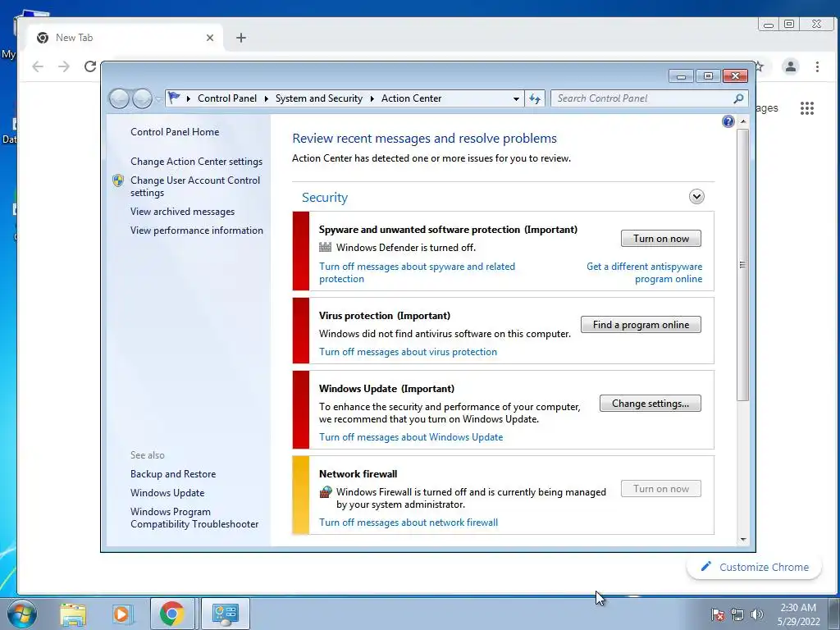
Task: Turn off messages about Windows Update
Action: pos(411,437)
